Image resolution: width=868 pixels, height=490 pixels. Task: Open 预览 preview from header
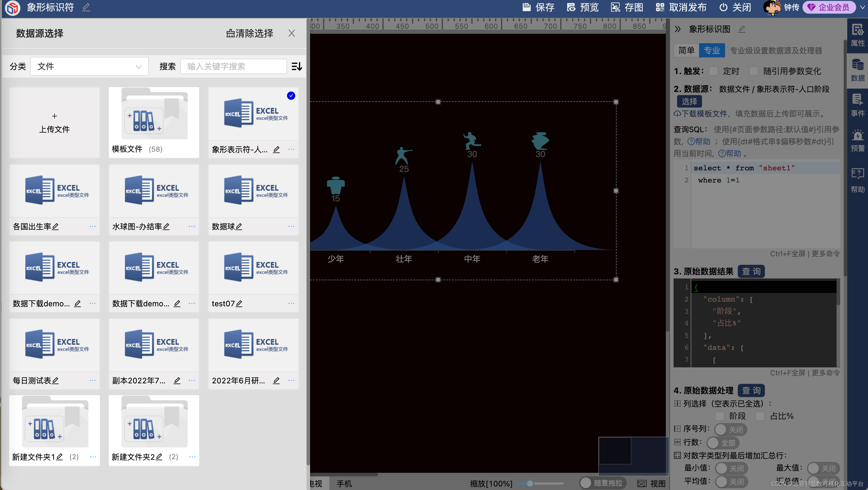(x=583, y=7)
